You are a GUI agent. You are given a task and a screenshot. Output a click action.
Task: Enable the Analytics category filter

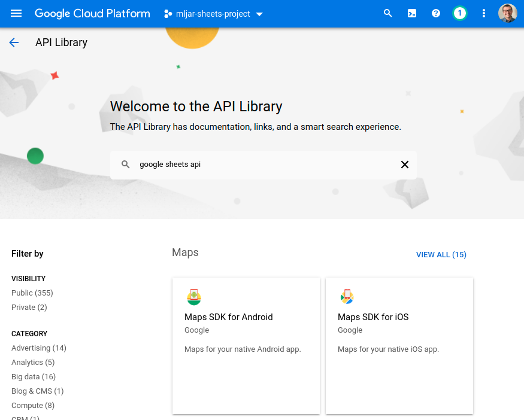[32, 362]
